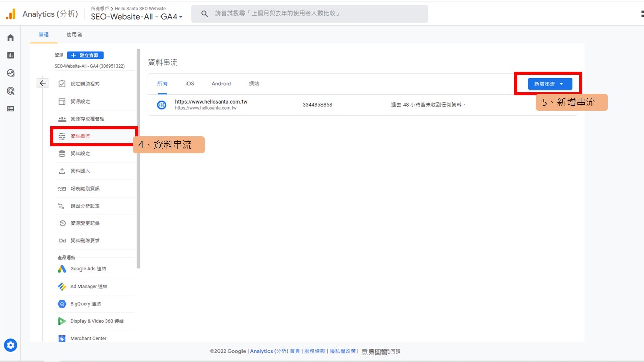Open Google Ads 連結 item
This screenshot has width=644, height=362.
pos(95,269)
